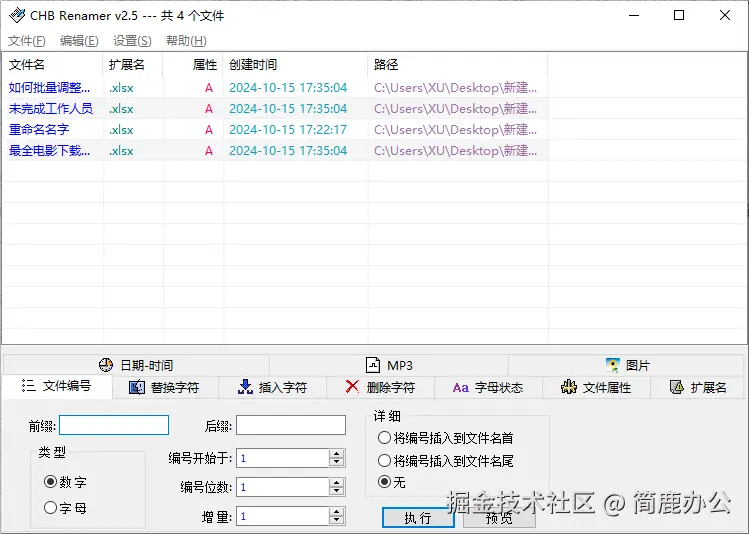The width and height of the screenshot is (749, 534).
Task: Click attribute A in 未完成工作人员 row
Action: click(209, 109)
